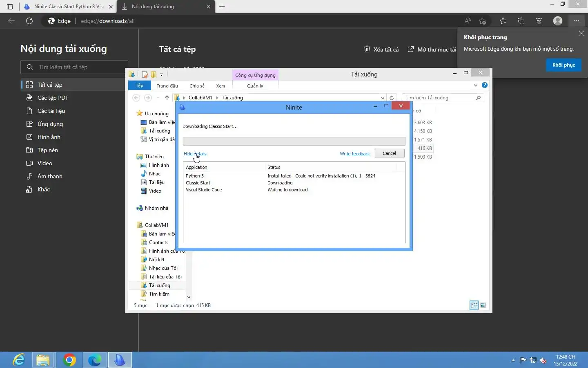The width and height of the screenshot is (588, 368).
Task: Select Nhóm nhà in Explorer navigation pane
Action: point(156,208)
